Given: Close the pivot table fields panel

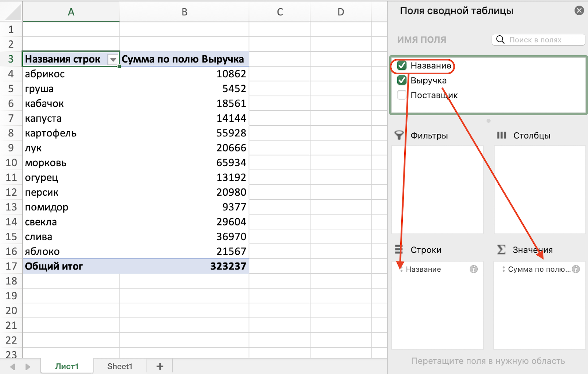Looking at the screenshot, I should tap(579, 11).
